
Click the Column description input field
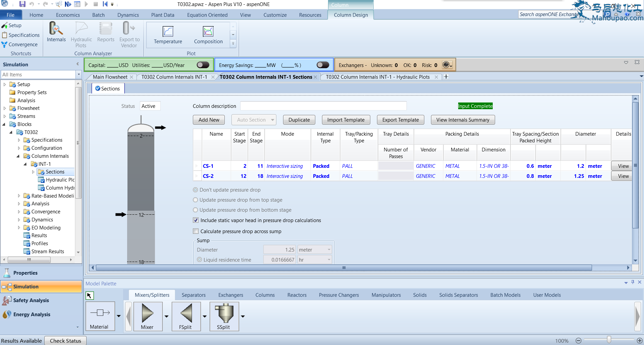click(x=323, y=106)
